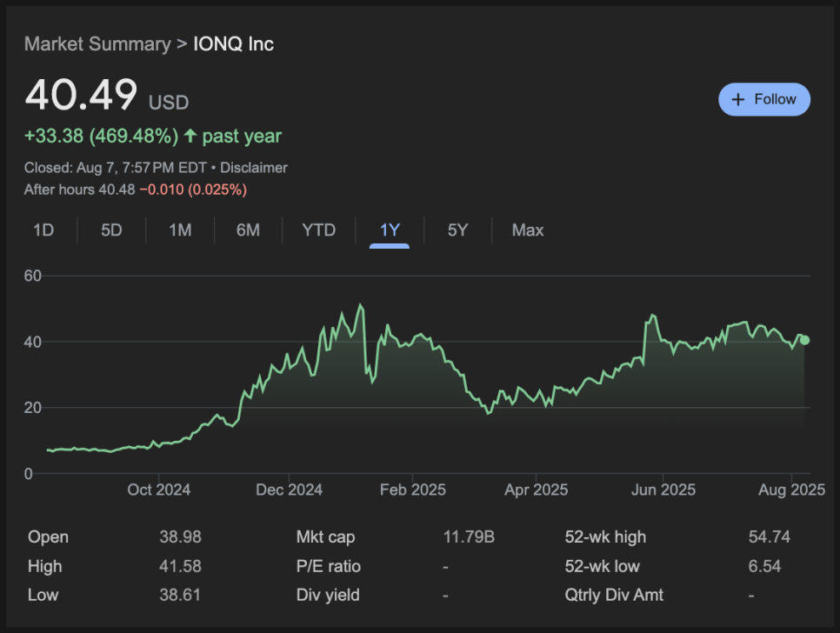Viewport: 840px width, 633px height.
Task: Show the YTD chart range
Action: [x=319, y=230]
